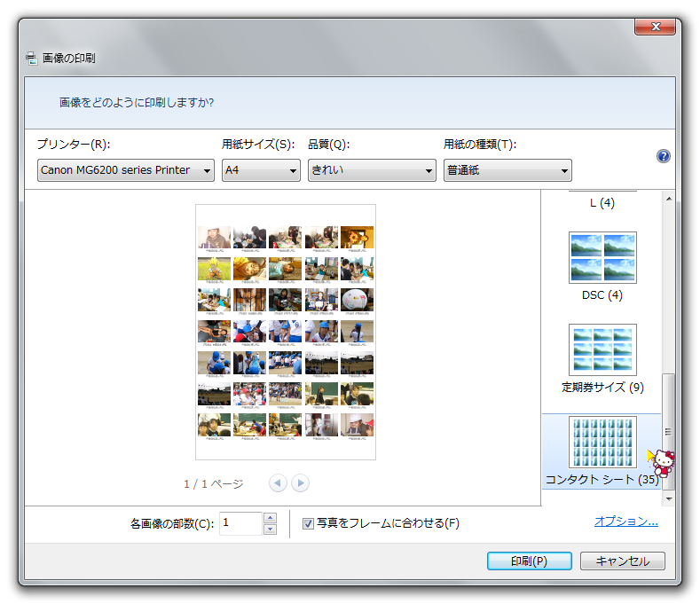Viewport: 700px width, 604px height.
Task: Open the 用紙の種類 普通紙 dropdown
Action: tap(507, 170)
